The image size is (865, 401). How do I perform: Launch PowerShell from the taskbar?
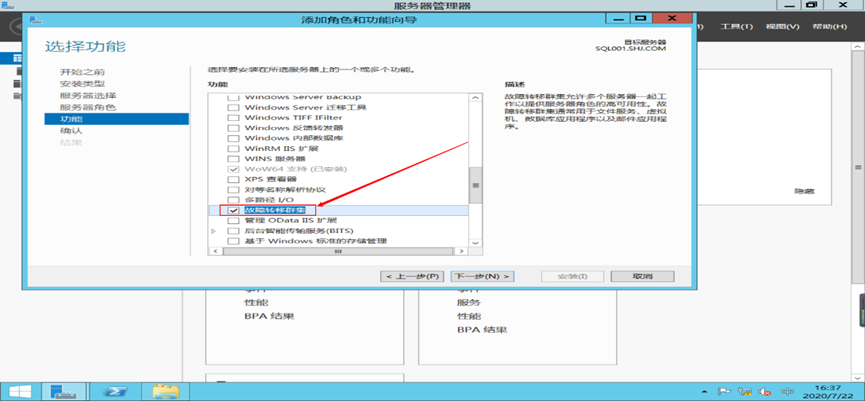[116, 392]
